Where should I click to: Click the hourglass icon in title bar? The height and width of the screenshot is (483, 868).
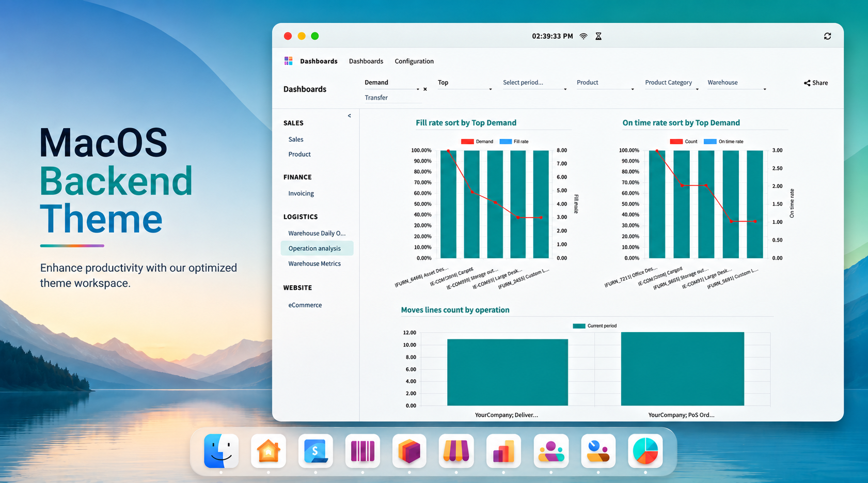598,36
